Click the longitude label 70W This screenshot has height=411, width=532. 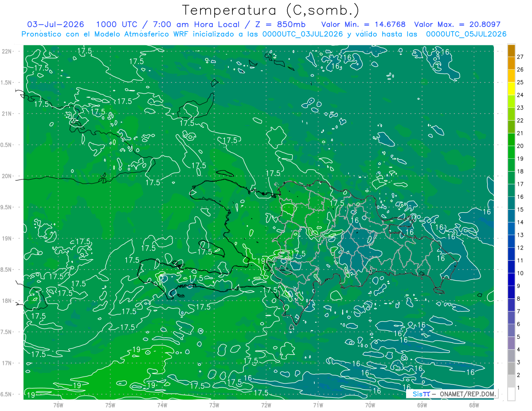370,405
